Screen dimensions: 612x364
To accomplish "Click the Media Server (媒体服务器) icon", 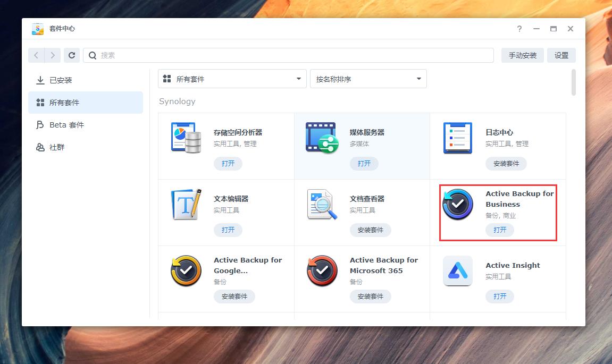I will click(322, 138).
